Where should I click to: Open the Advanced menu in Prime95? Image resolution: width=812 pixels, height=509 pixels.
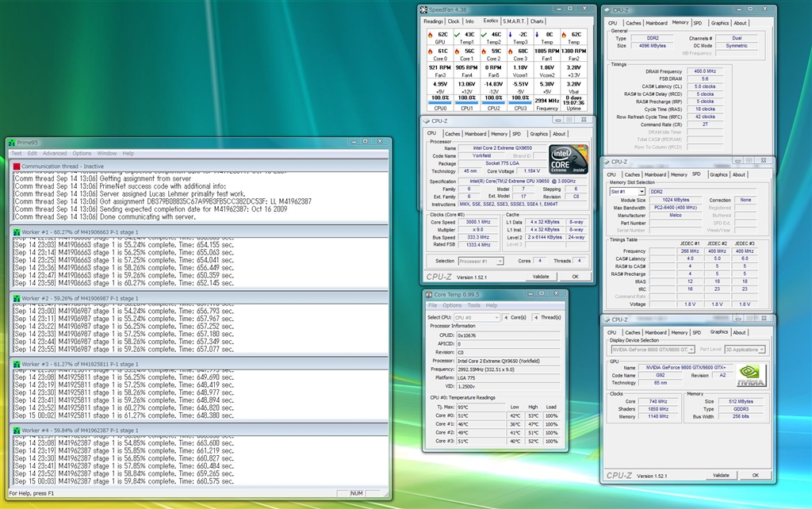click(x=55, y=153)
